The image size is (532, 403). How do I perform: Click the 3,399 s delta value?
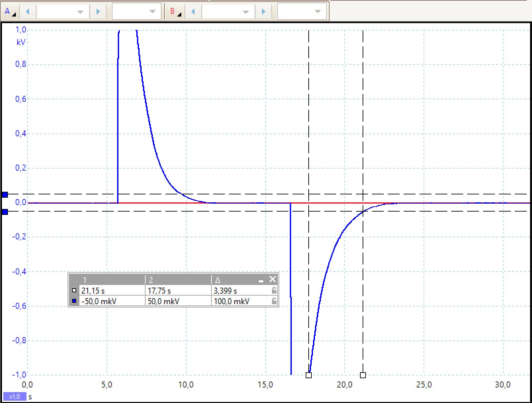coord(225,291)
